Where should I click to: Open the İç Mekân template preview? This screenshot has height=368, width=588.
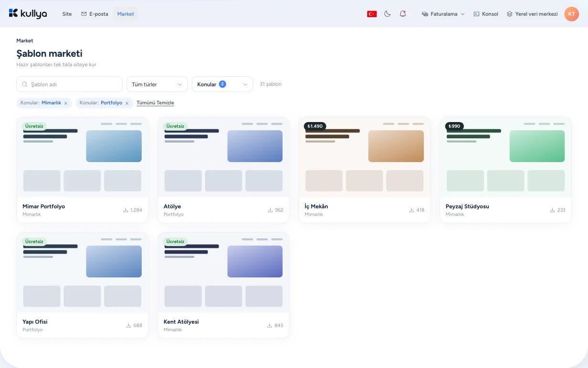click(x=365, y=157)
